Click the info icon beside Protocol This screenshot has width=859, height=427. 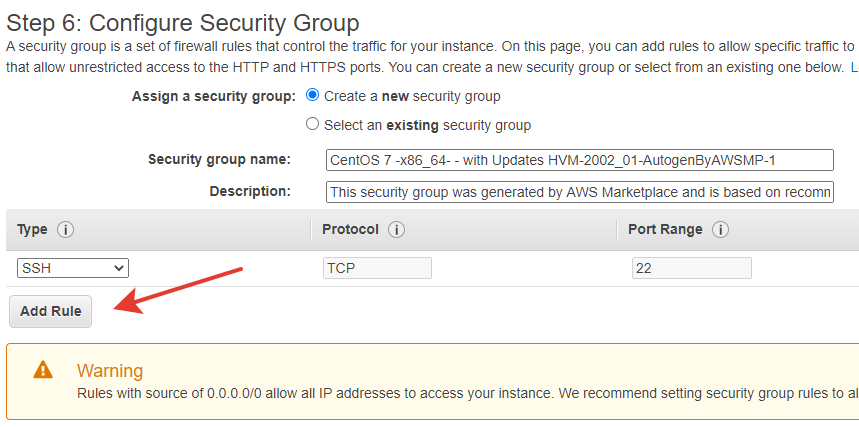(396, 230)
